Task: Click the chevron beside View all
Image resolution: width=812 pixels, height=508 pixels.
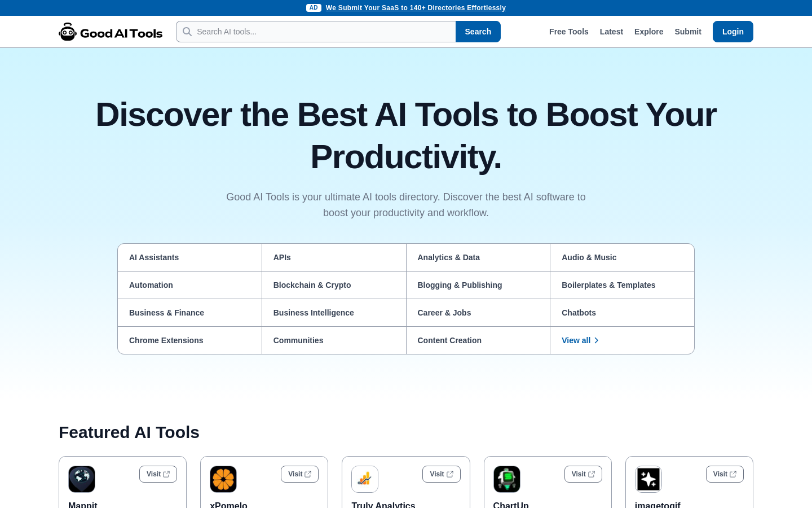Action: [x=597, y=340]
